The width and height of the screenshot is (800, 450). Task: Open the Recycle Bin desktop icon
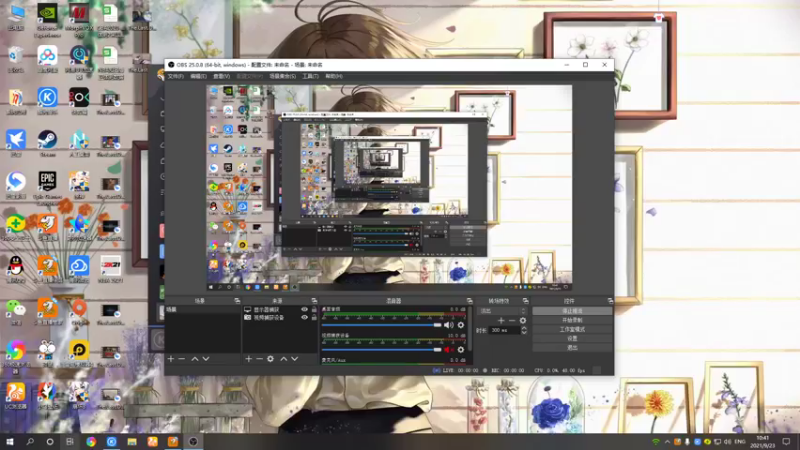click(16, 58)
